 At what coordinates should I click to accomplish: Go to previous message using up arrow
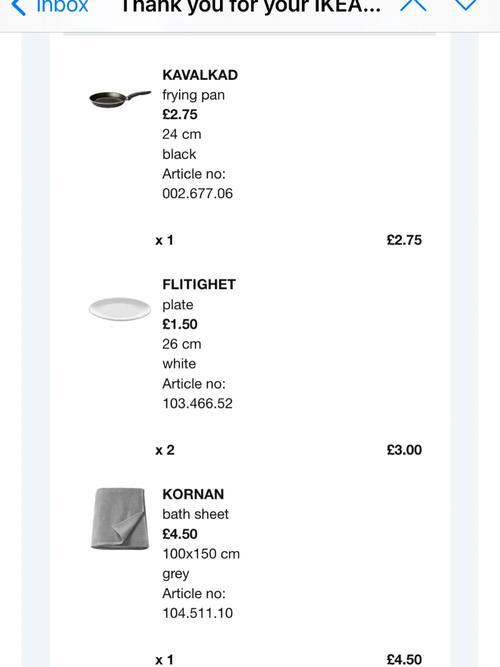(413, 5)
